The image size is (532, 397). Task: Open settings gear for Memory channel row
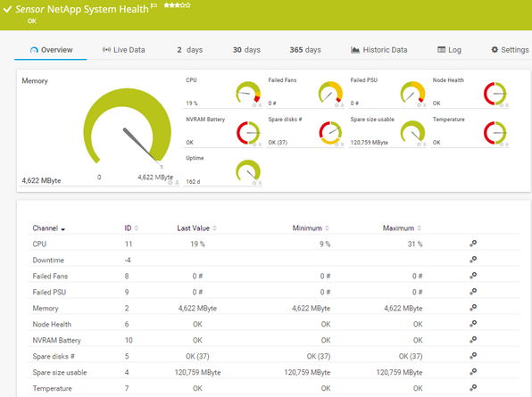pos(473,308)
